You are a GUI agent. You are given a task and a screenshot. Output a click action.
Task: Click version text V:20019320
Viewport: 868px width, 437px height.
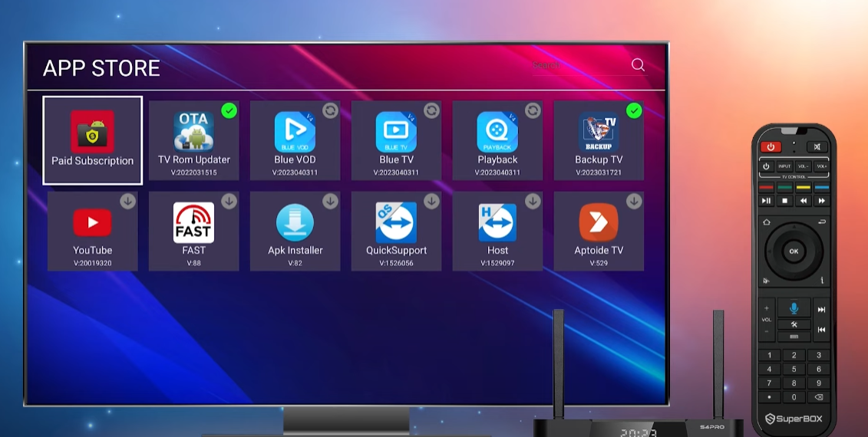92,263
